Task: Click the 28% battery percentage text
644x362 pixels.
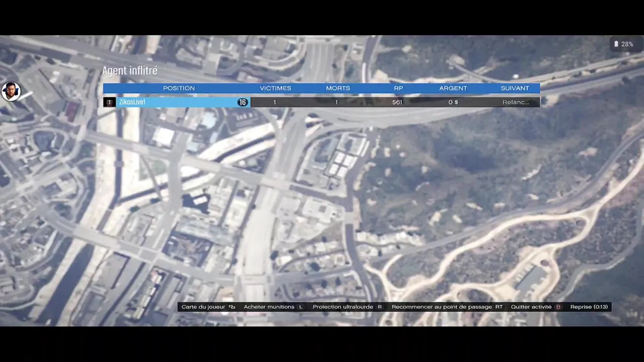Action: 627,44
